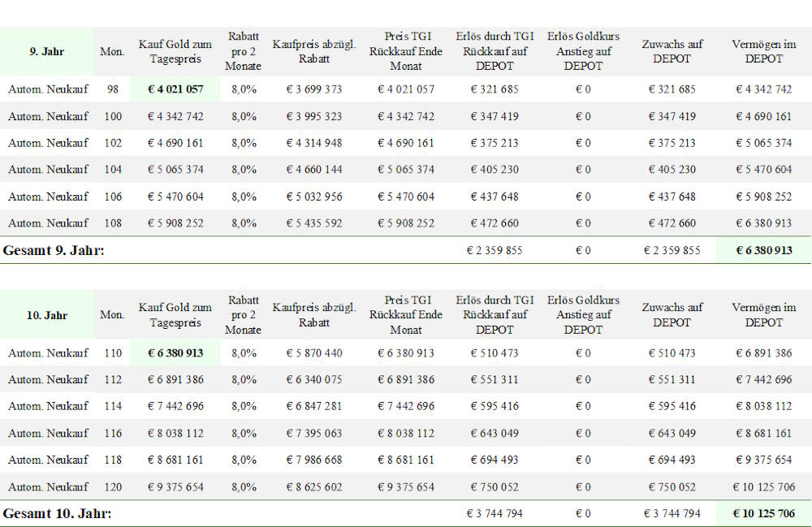Viewport: 812px width, 527px height.
Task: Click the € 0 Goldkurs cell in month 102 row
Action: 583,143
